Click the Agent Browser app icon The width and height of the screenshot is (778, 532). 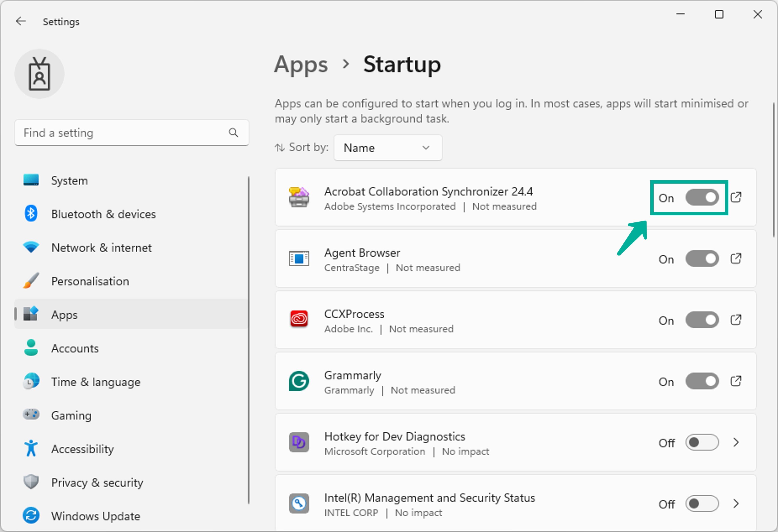pos(299,259)
